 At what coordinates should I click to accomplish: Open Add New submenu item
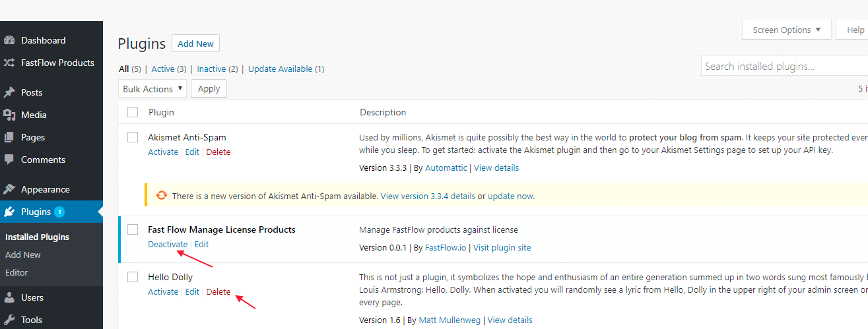(23, 254)
